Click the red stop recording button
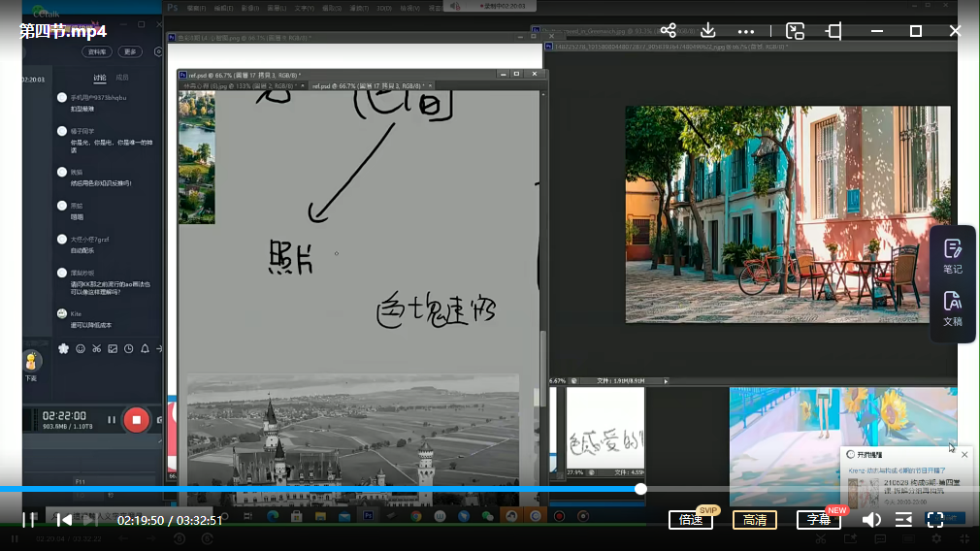Image resolution: width=980 pixels, height=551 pixels. click(136, 420)
